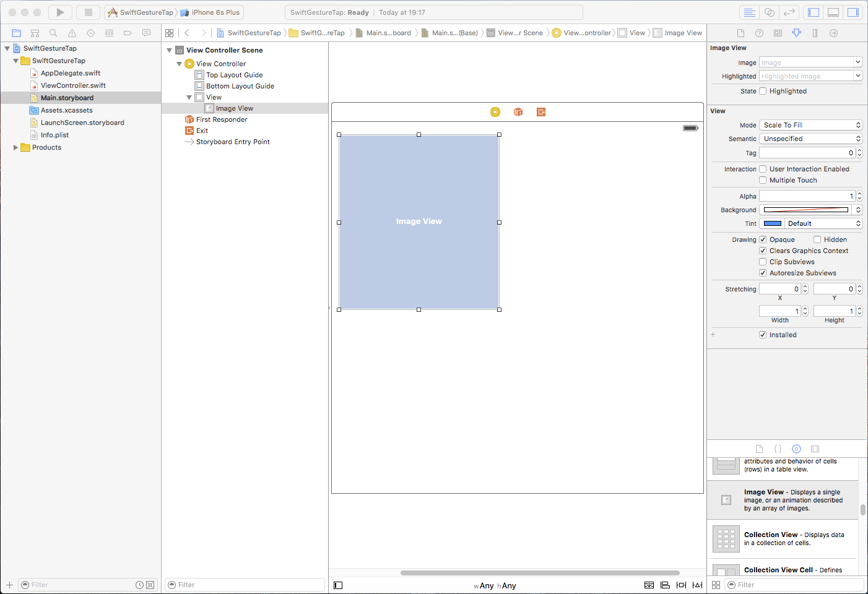Screen dimensions: 868x594
Task: Toggle document outline visibility button
Action: pos(338,585)
